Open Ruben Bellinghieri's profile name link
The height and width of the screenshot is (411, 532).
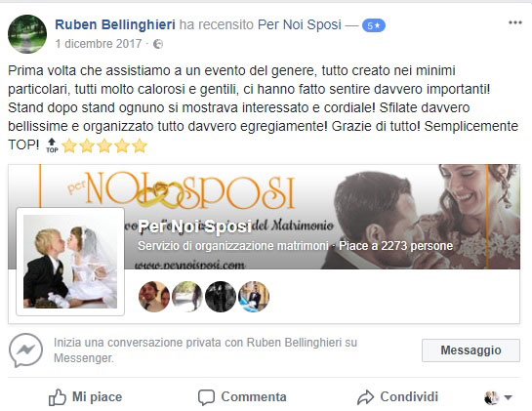click(x=115, y=24)
